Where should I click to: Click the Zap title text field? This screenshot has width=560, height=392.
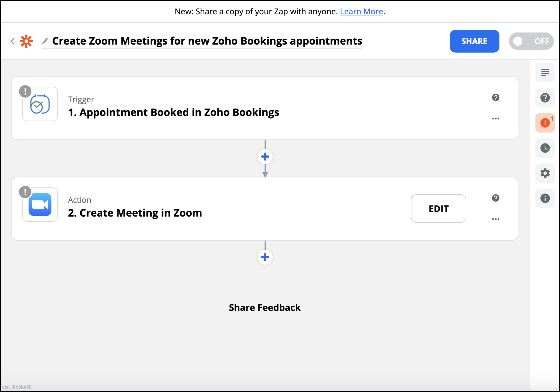207,41
